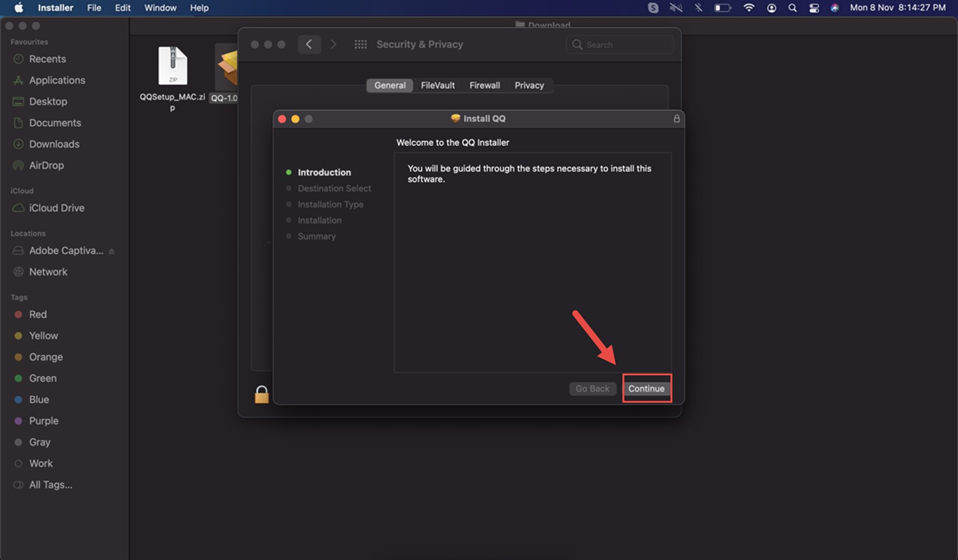Click Continue in the Install QQ window
The height and width of the screenshot is (560, 958).
pyautogui.click(x=646, y=389)
